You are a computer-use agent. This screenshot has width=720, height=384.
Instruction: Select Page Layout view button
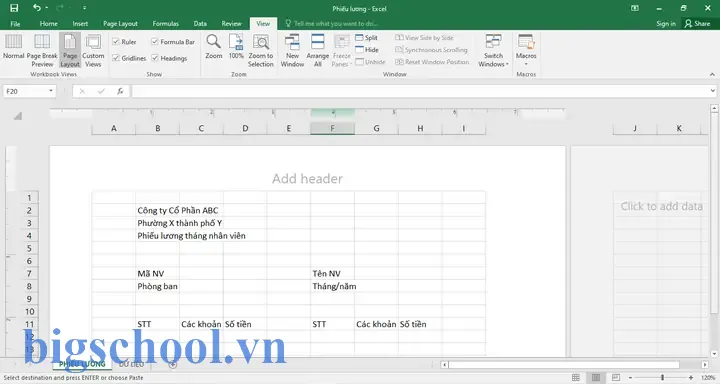coord(70,51)
